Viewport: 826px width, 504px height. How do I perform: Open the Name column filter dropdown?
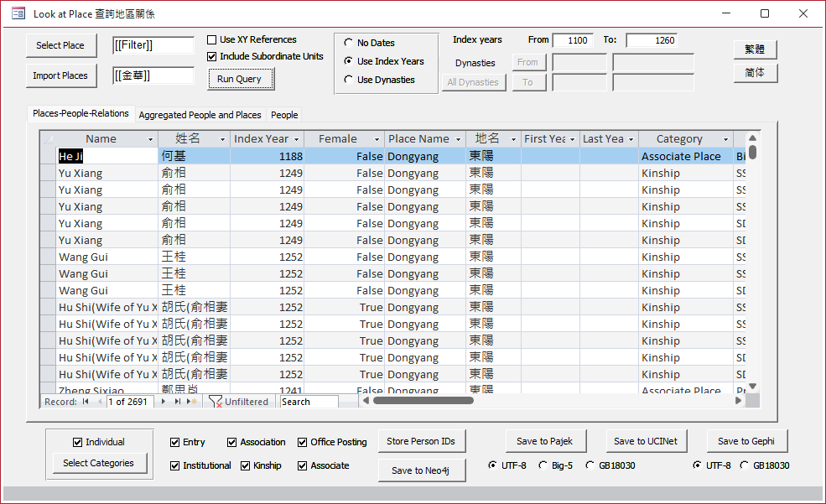pyautogui.click(x=151, y=139)
